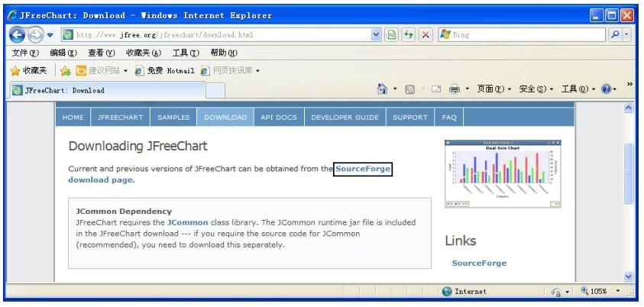The height and width of the screenshot is (307, 644).
Task: Open the 安全(S) command bar menu
Action: (x=536, y=89)
